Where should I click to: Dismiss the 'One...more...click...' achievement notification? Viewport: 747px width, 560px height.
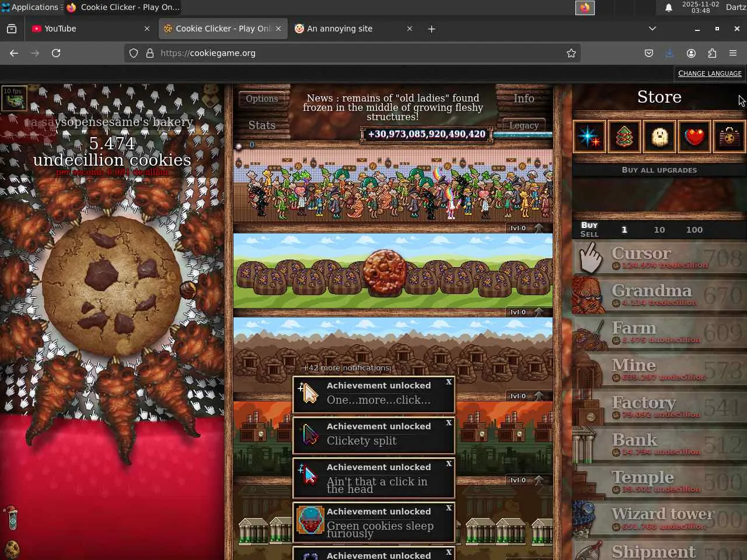tap(449, 382)
